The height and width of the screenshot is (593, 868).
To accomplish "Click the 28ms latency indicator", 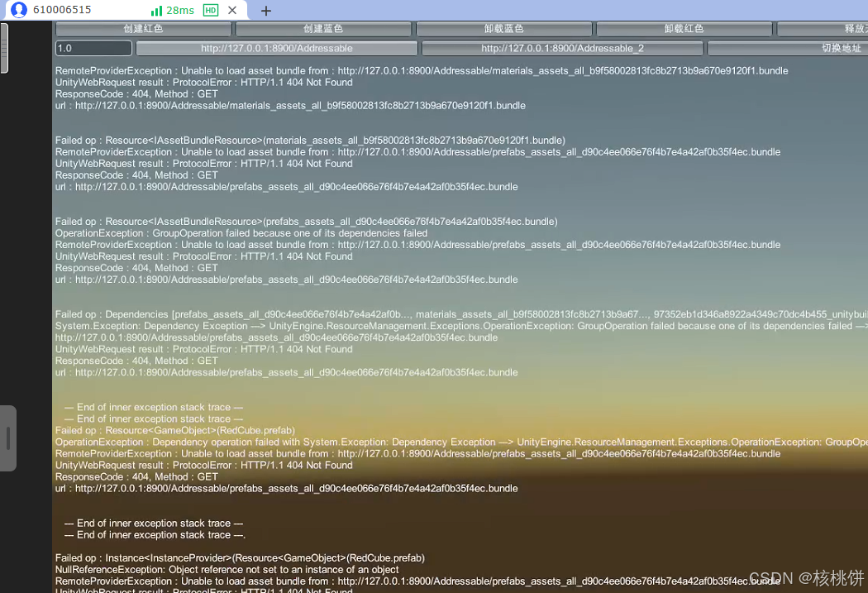I will [x=180, y=11].
